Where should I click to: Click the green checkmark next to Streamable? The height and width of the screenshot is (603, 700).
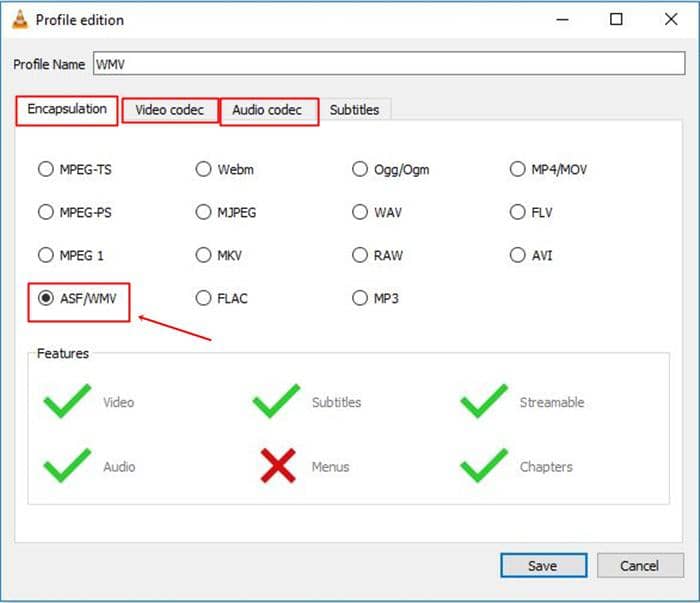[484, 402]
